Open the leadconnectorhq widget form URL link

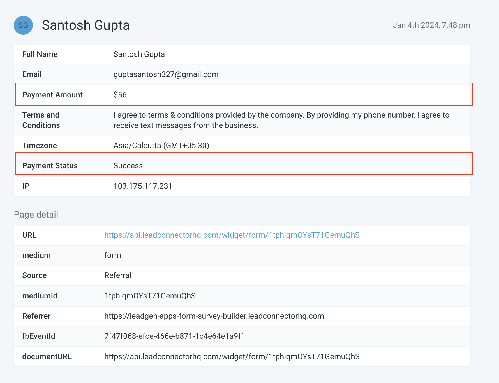[232, 235]
